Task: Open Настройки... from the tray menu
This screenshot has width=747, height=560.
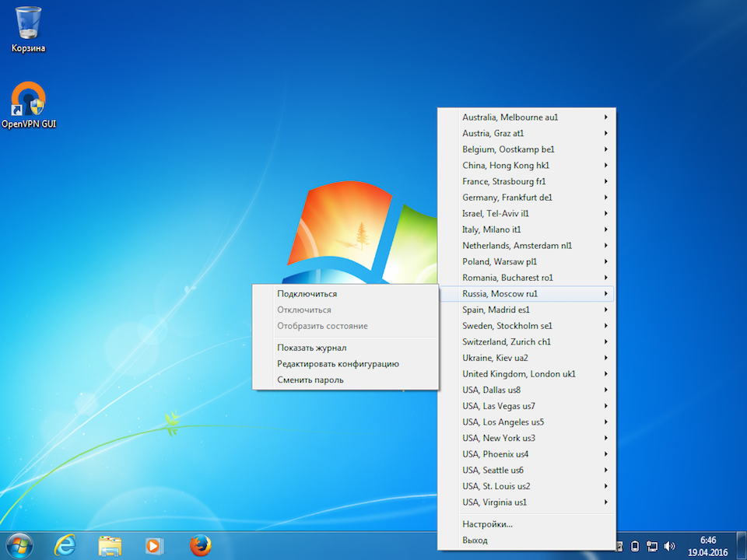Action: 487,524
